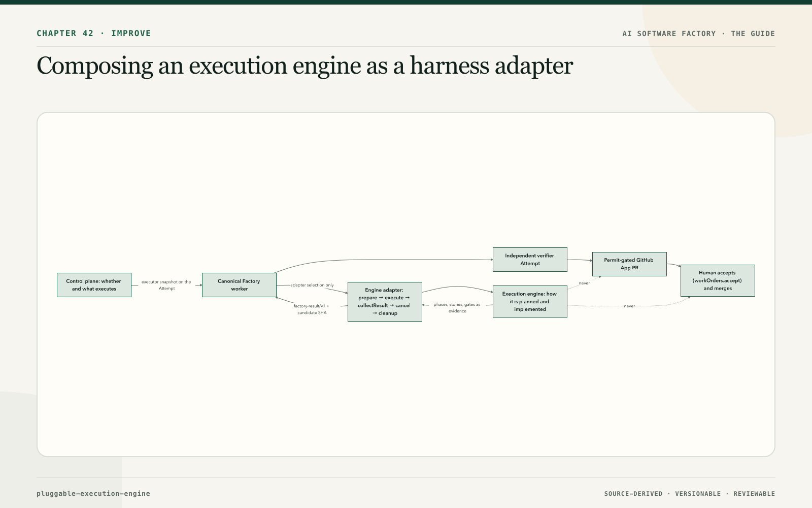Click 'never' label pointing to GitHub PR node
This screenshot has height=508, width=812.
coord(584,283)
